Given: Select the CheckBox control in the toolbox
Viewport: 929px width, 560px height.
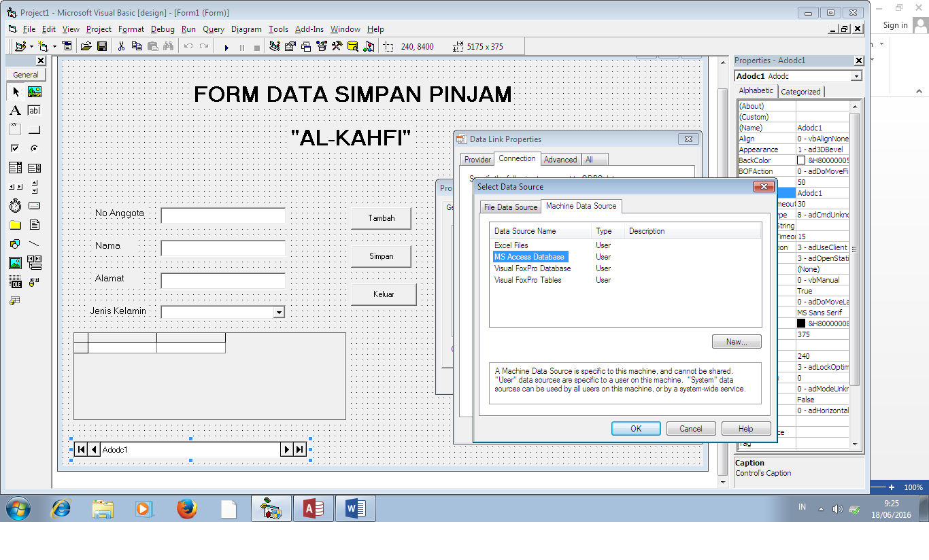Looking at the screenshot, I should pyautogui.click(x=15, y=147).
